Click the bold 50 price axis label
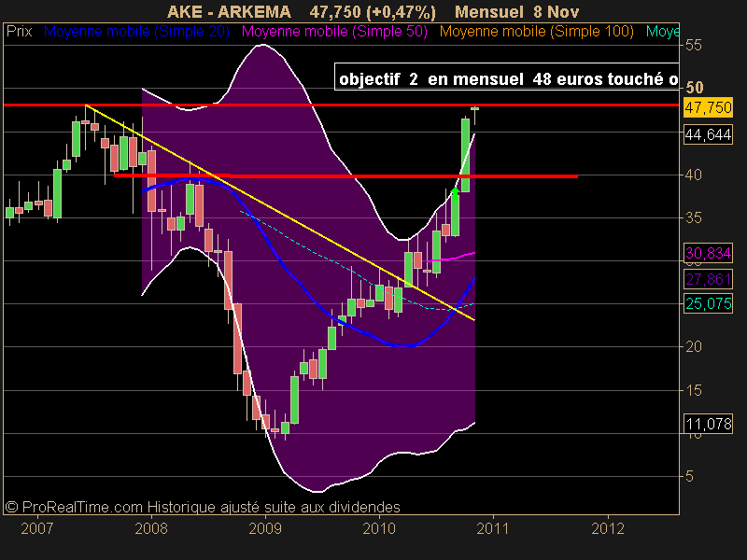This screenshot has height=560, width=747. pyautogui.click(x=695, y=88)
